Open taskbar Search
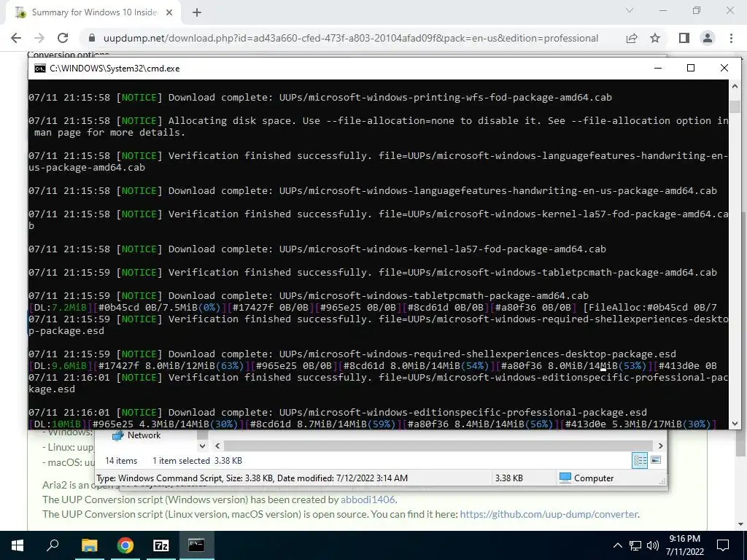The height and width of the screenshot is (560, 747). (x=53, y=545)
